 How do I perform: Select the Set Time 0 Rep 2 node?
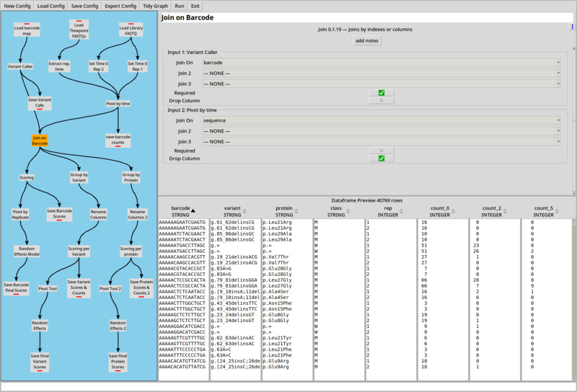click(98, 66)
